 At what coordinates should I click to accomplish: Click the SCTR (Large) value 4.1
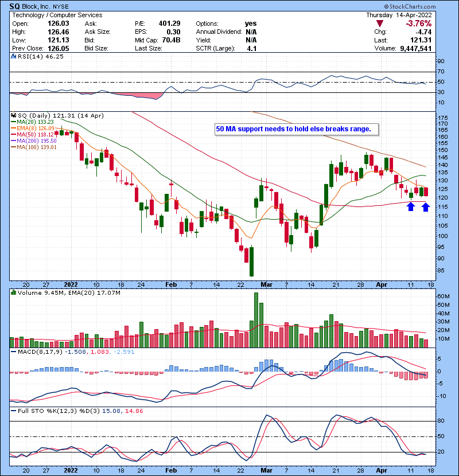click(252, 49)
